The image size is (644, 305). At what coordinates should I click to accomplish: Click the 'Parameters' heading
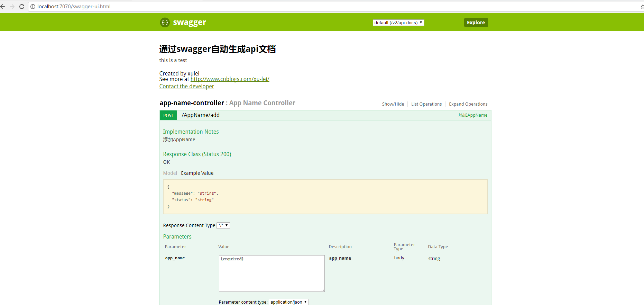tap(177, 236)
